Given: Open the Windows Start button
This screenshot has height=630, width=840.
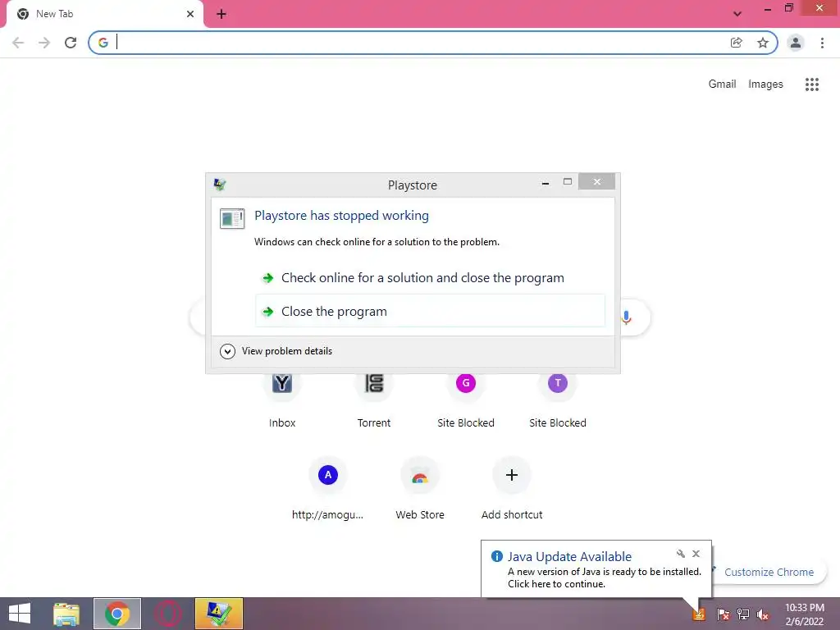Looking at the screenshot, I should click(20, 614).
